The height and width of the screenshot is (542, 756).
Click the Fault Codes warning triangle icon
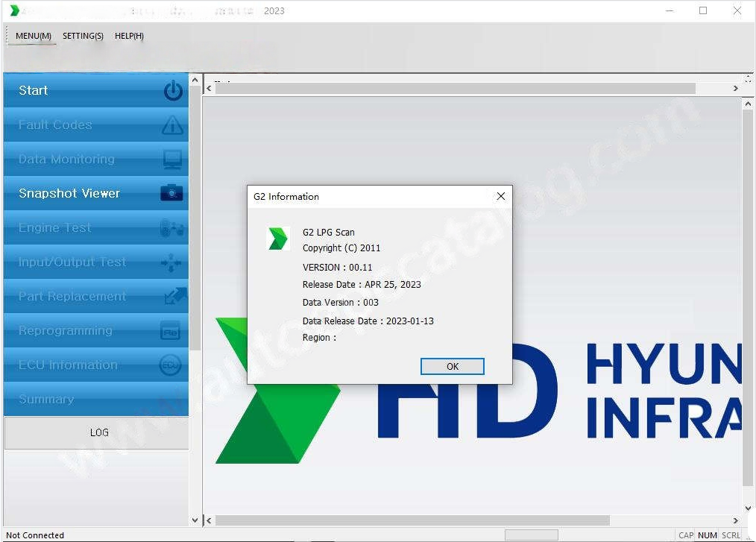pyautogui.click(x=172, y=125)
